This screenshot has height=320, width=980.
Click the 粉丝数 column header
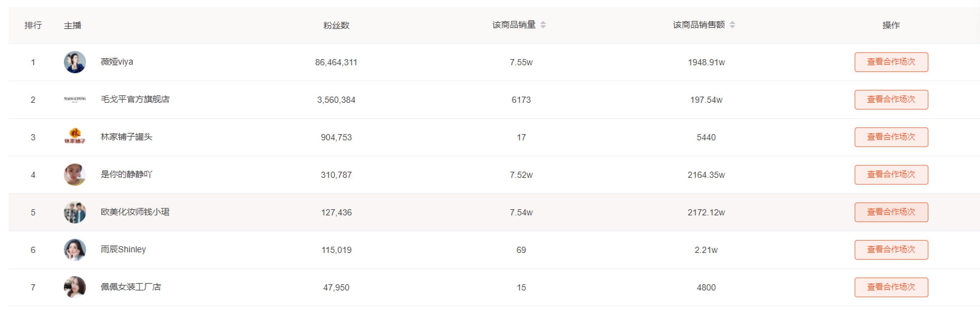[x=336, y=25]
